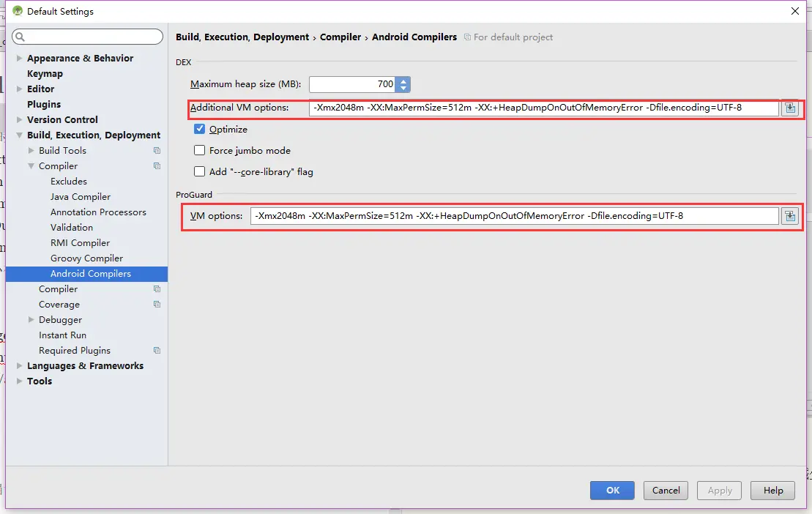Expand the Editor tree node
812x514 pixels.
[x=19, y=89]
